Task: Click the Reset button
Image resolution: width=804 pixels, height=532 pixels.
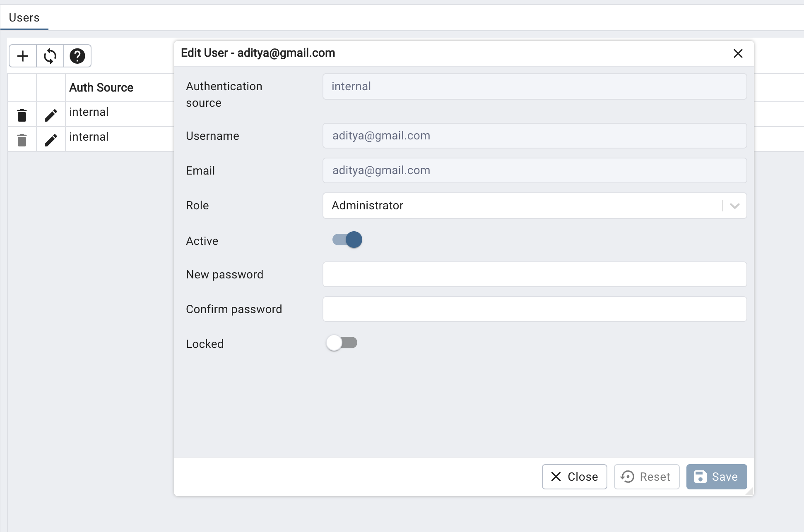Action: tap(646, 477)
